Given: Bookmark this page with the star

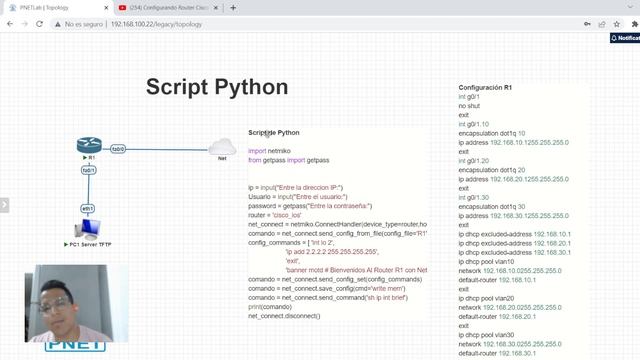Looking at the screenshot, I should [617, 24].
